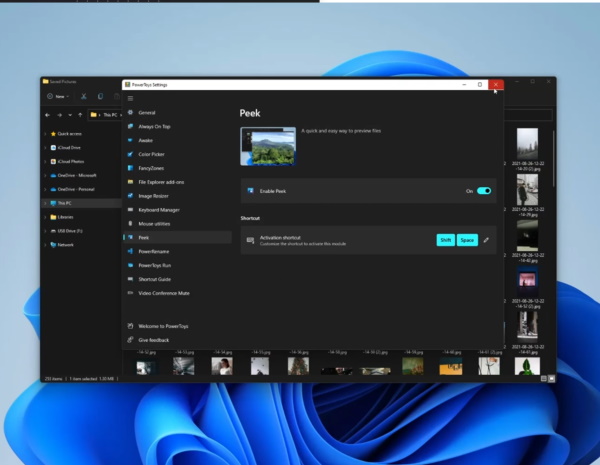The image size is (600, 465).
Task: Switch to the Shortcut Guide page
Action: [x=155, y=279]
